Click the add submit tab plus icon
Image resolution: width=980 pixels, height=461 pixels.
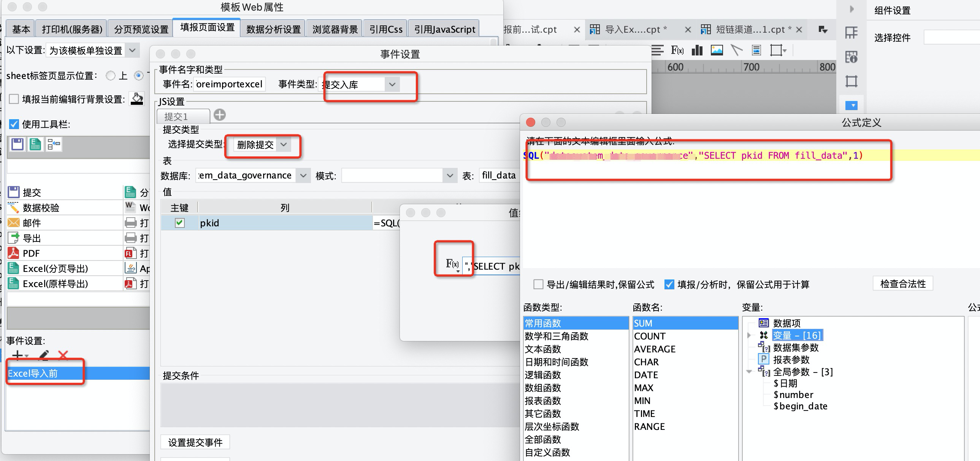click(x=219, y=114)
